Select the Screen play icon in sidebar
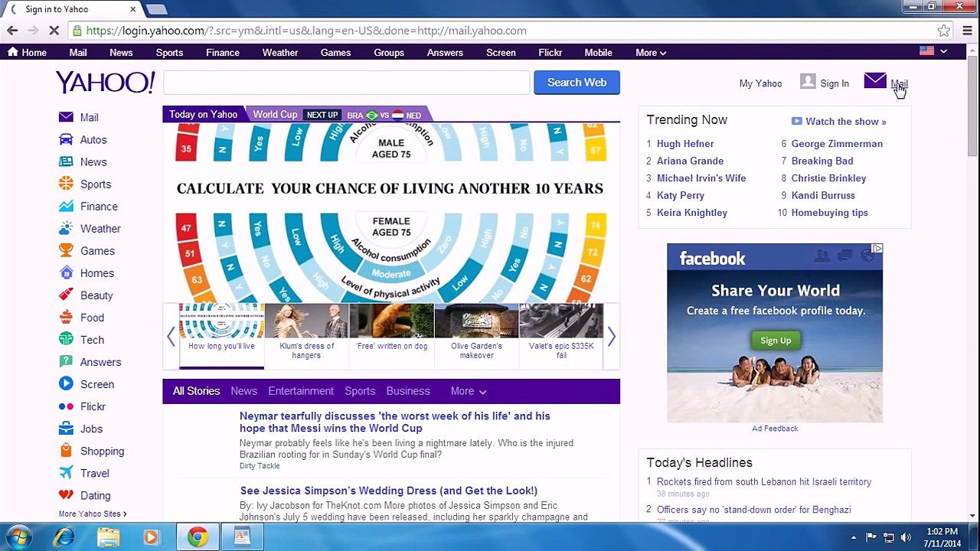Screen dimensions: 980x551 coord(66,383)
